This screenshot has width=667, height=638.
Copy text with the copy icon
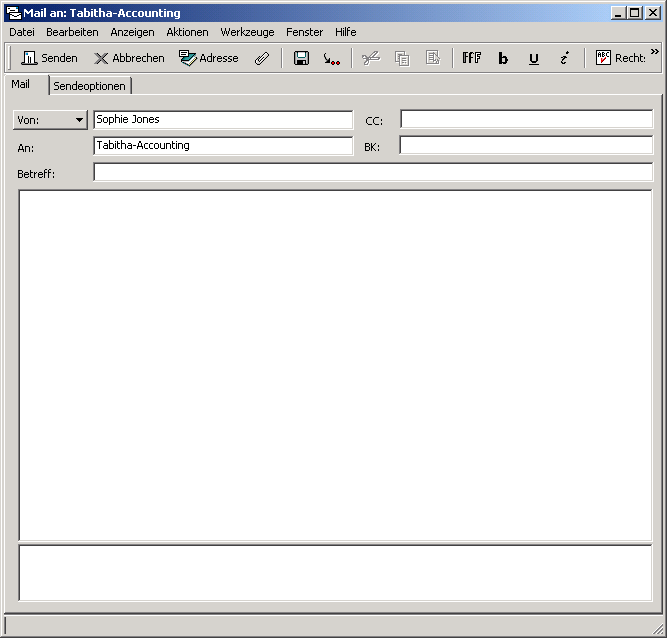coord(402,58)
